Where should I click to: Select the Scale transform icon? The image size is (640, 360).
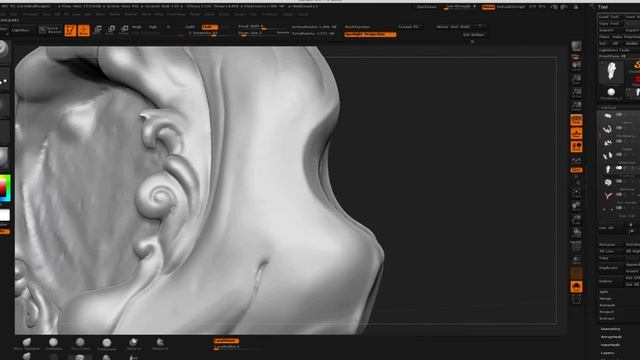tap(111, 30)
